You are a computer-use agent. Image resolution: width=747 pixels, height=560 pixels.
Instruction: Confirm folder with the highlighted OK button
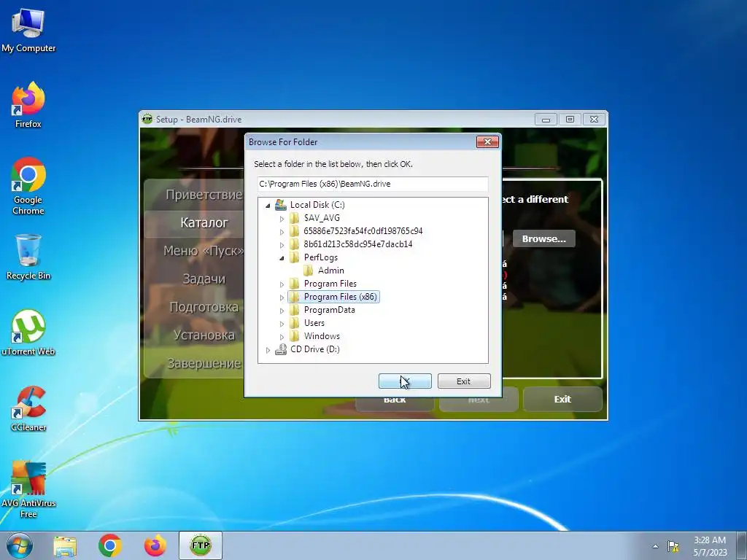point(405,381)
